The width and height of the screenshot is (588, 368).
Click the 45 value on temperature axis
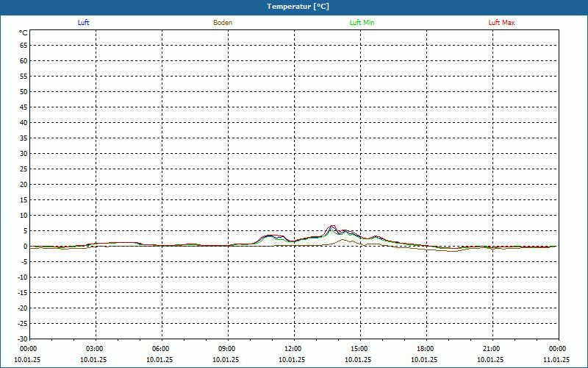[24, 107]
